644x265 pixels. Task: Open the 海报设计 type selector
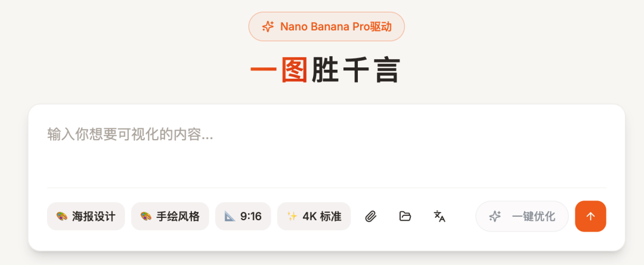[x=86, y=216]
